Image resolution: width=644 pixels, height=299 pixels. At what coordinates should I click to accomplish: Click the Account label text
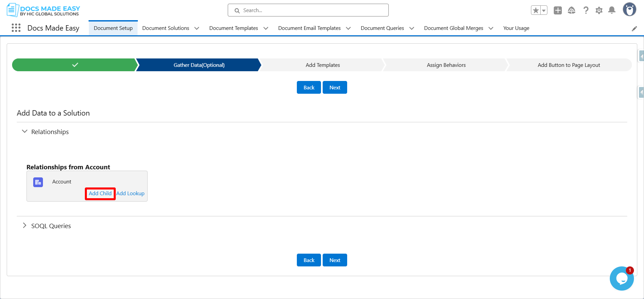[x=62, y=182]
